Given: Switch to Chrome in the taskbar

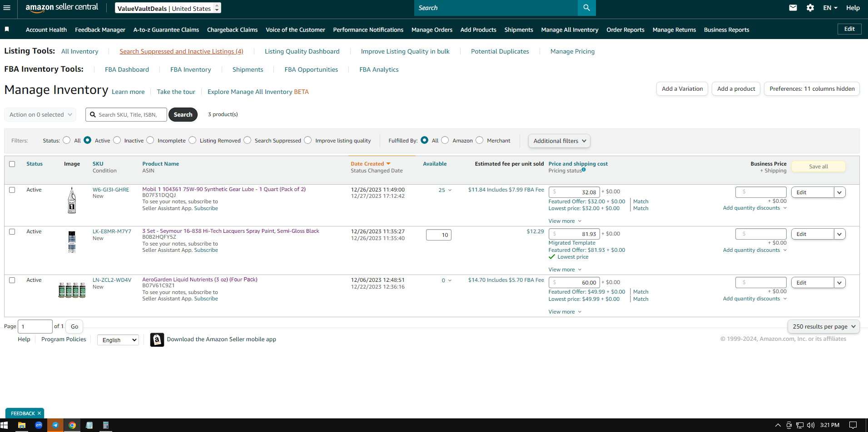Looking at the screenshot, I should 72,425.
